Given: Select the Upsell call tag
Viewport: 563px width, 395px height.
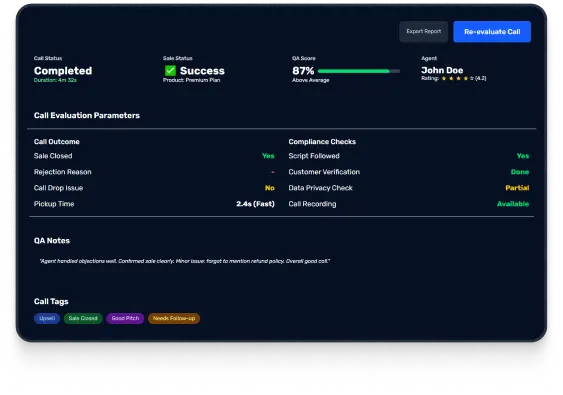Looking at the screenshot, I should coord(47,318).
